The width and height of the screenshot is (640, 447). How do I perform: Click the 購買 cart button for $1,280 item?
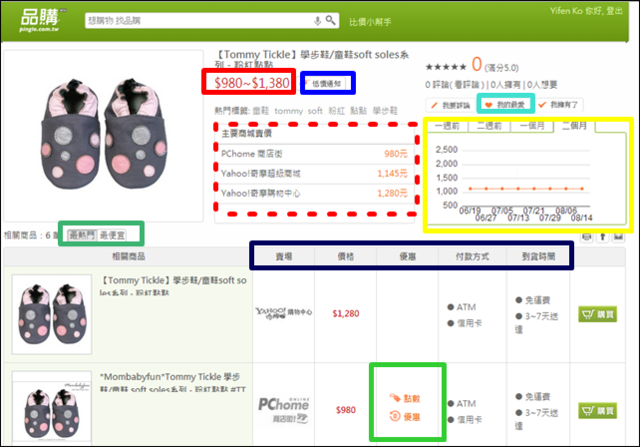(x=597, y=314)
